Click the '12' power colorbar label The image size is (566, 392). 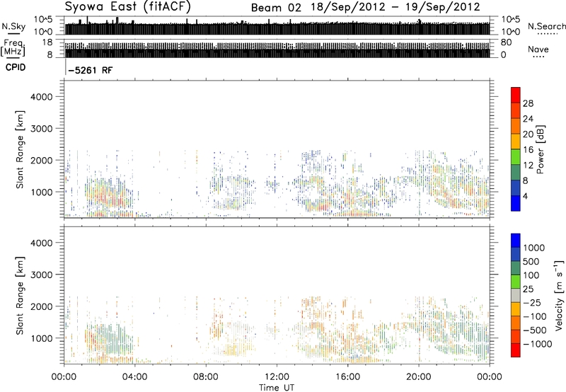(x=528, y=166)
